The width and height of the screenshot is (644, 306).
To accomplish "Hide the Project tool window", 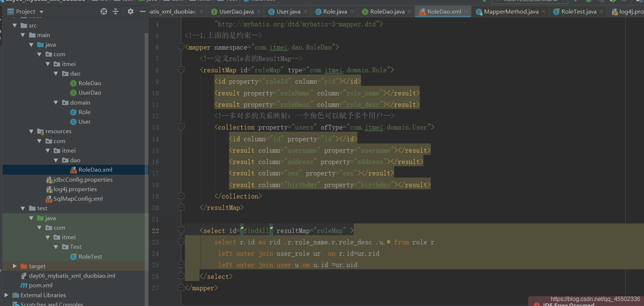I will click(143, 11).
